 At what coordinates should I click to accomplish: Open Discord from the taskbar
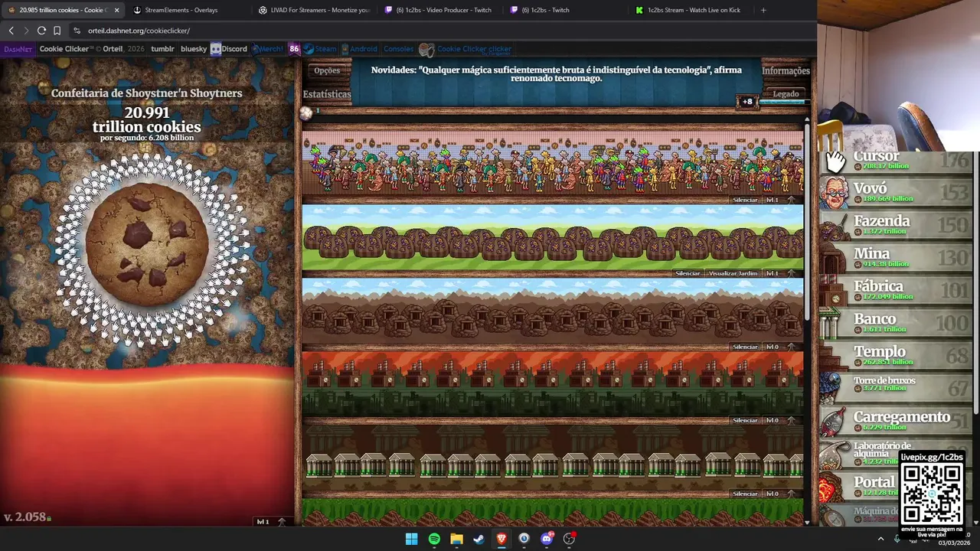point(547,539)
